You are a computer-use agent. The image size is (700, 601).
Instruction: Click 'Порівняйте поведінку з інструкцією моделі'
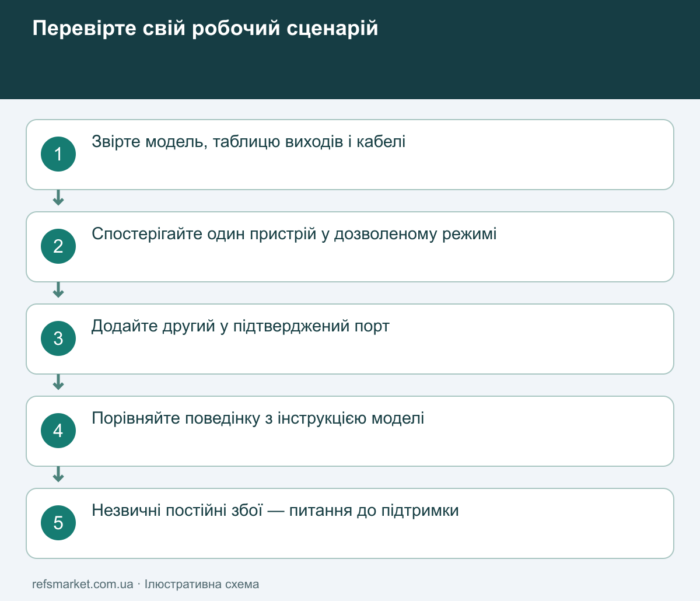click(258, 418)
